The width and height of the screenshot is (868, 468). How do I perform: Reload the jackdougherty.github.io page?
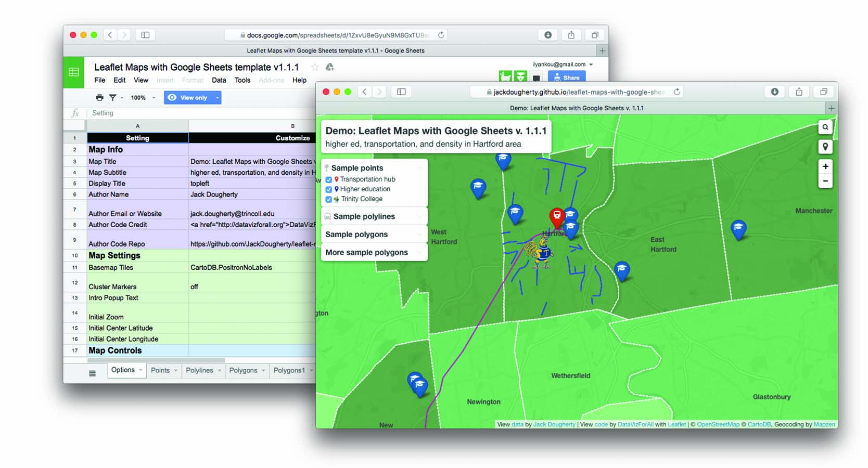[x=676, y=92]
